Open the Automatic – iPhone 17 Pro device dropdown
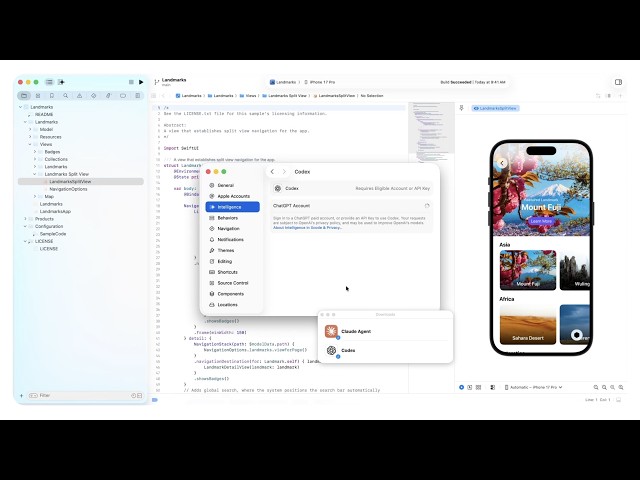 533,387
